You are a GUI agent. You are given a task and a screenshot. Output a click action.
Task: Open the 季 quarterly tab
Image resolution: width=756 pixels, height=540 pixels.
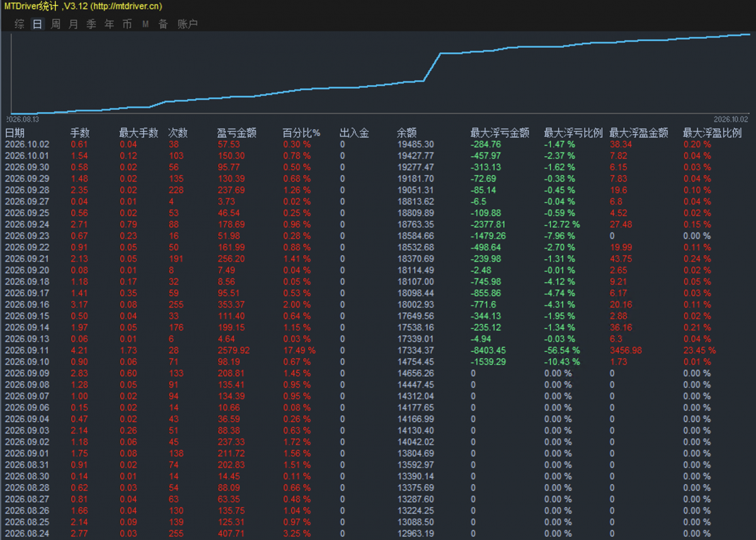tap(91, 25)
